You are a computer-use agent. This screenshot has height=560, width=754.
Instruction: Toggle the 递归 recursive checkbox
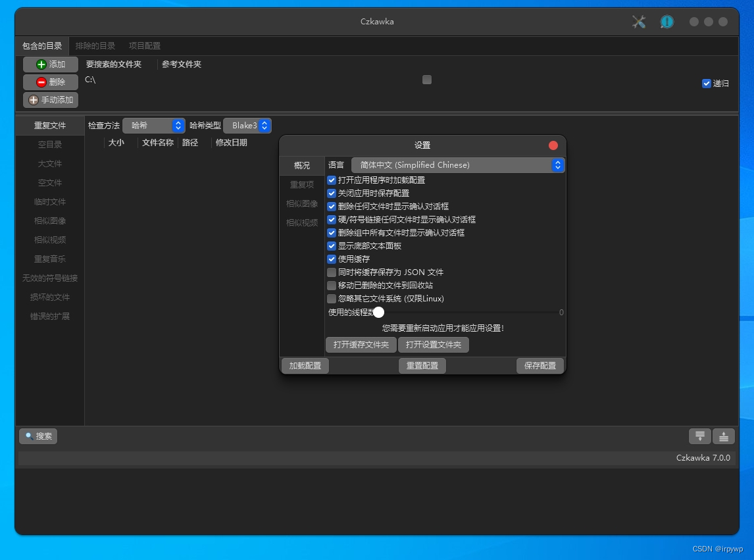click(x=707, y=84)
